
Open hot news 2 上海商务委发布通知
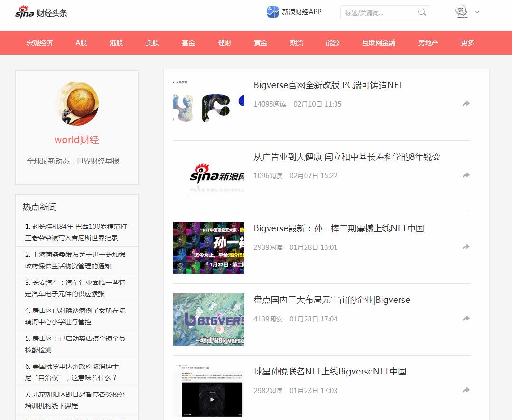[x=75, y=260]
